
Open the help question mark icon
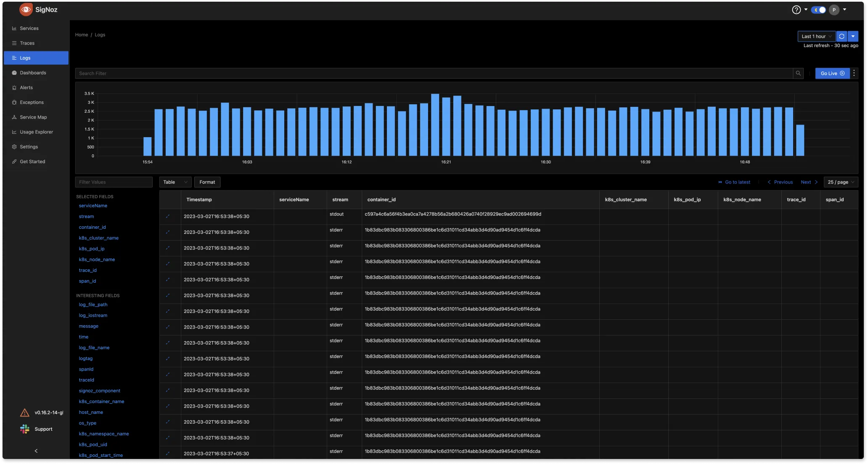pyautogui.click(x=796, y=10)
